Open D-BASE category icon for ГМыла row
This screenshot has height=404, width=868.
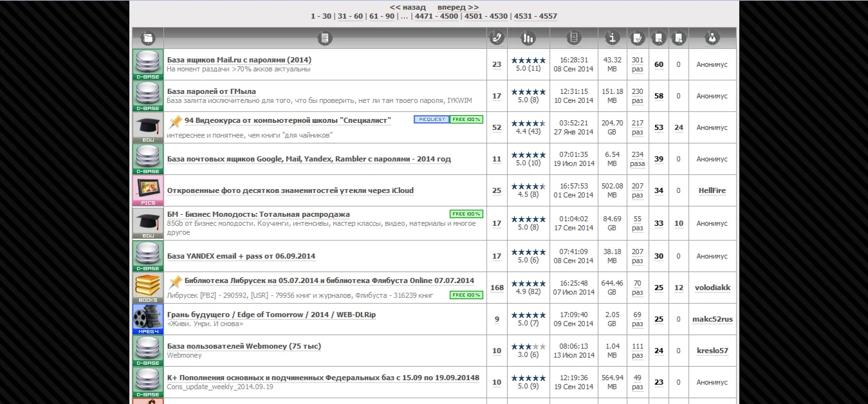(x=148, y=96)
